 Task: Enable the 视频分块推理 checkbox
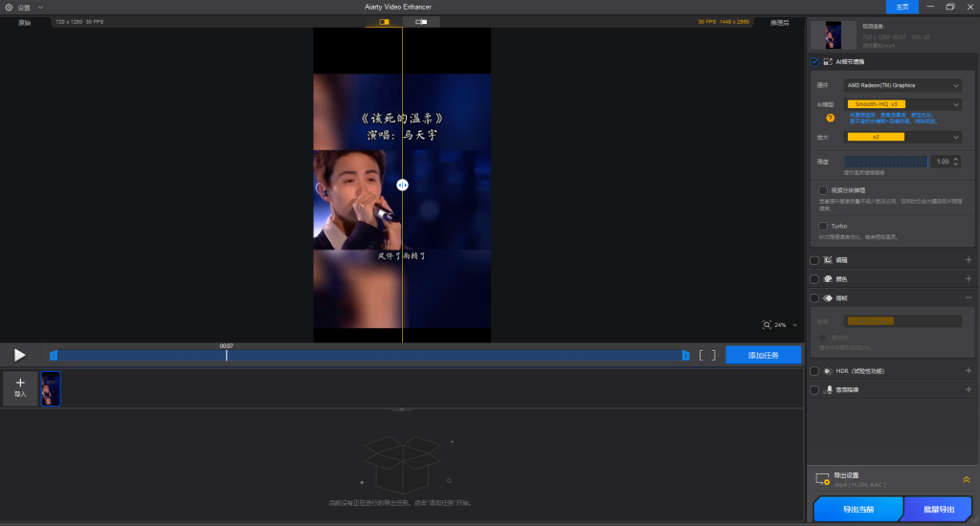coord(823,190)
